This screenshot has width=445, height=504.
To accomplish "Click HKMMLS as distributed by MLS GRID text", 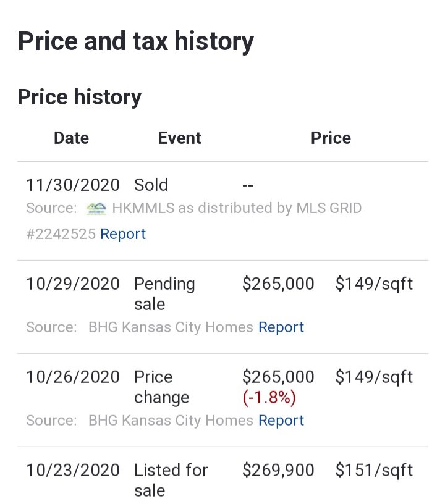I will pyautogui.click(x=237, y=208).
